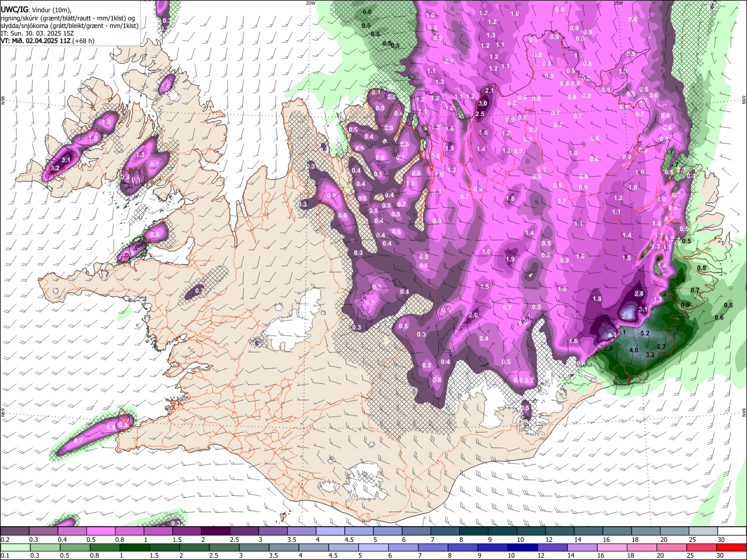Click the 5.2 precipitation value on the map
The height and width of the screenshot is (560, 747).
pos(645,333)
